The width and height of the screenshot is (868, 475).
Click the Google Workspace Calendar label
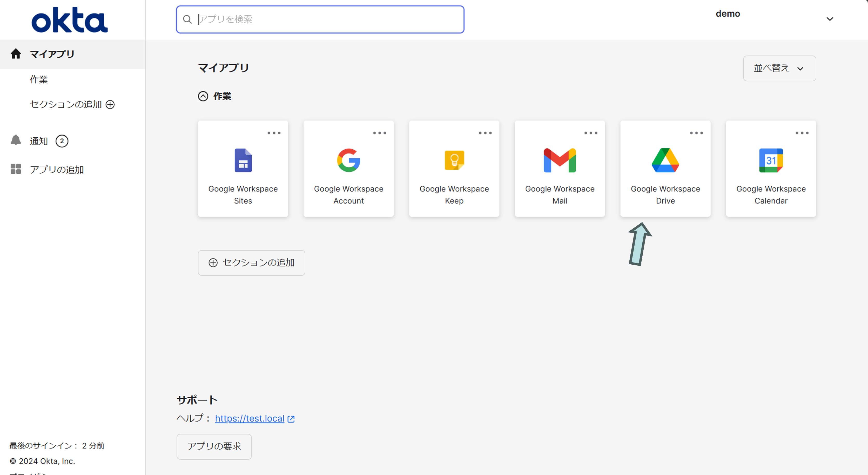[771, 195]
